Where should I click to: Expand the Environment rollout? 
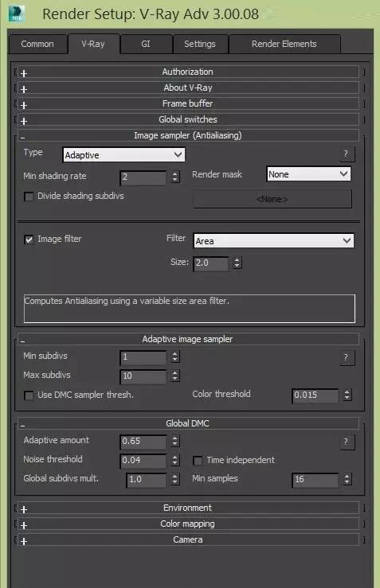188,508
